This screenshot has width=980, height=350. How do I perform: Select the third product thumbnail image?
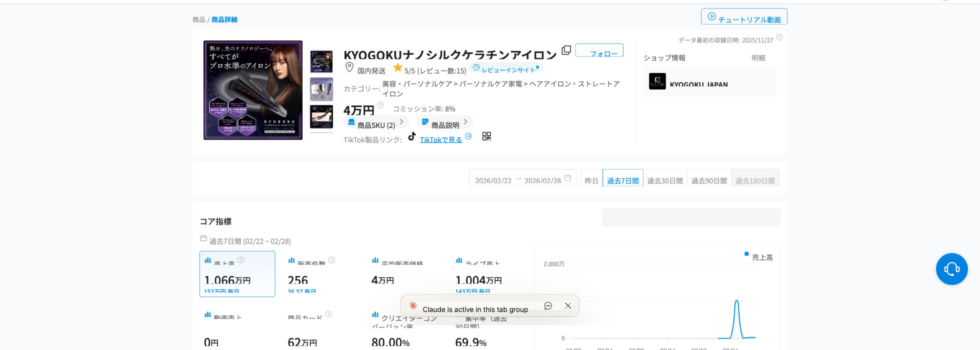[321, 116]
